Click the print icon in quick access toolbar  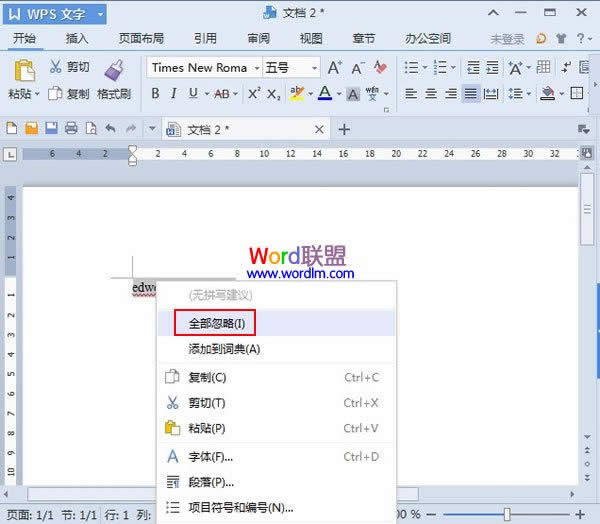pos(71,129)
